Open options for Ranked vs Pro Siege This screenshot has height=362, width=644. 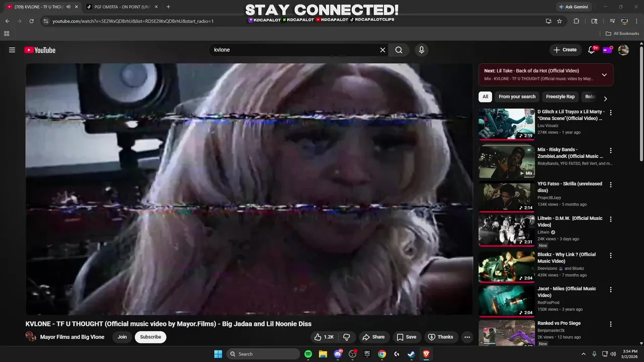[611, 324]
